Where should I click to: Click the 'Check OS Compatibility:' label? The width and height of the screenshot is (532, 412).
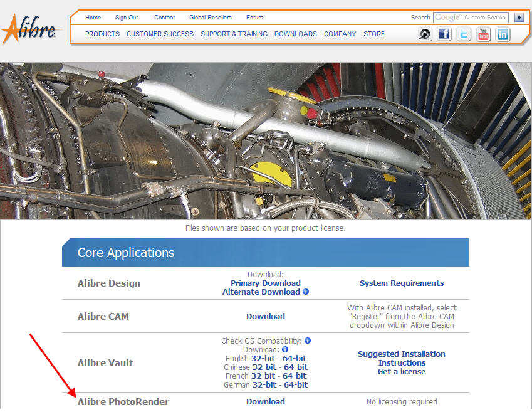[x=261, y=341]
